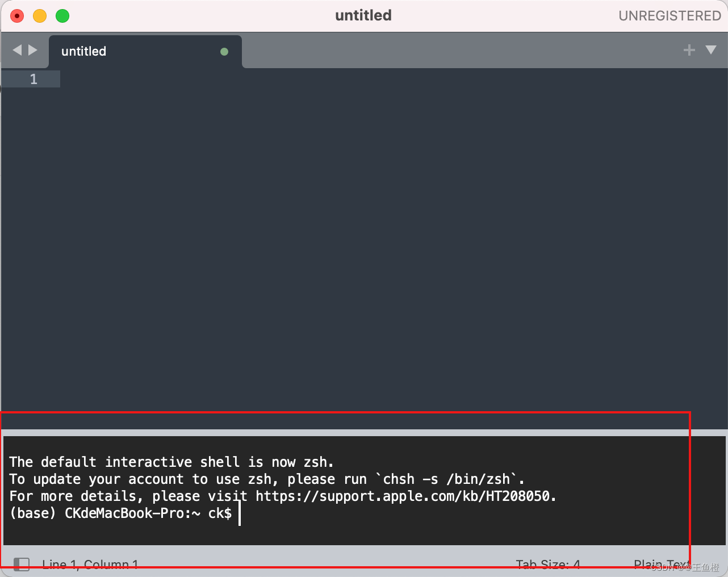Screen dimensions: 728x577
Task: Click the blinking cursor in the terminal panel
Action: coord(240,513)
